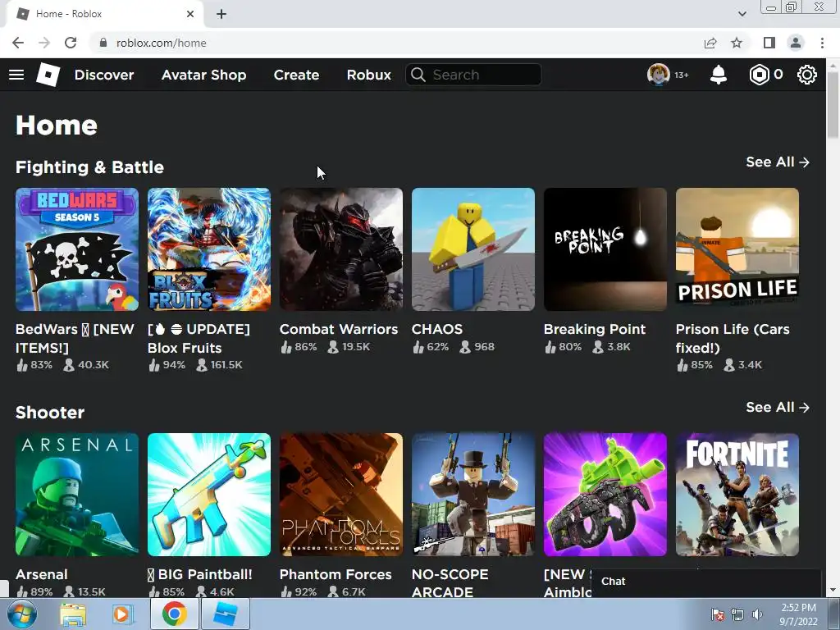Open the Breaking Point game thumbnail

pyautogui.click(x=605, y=249)
